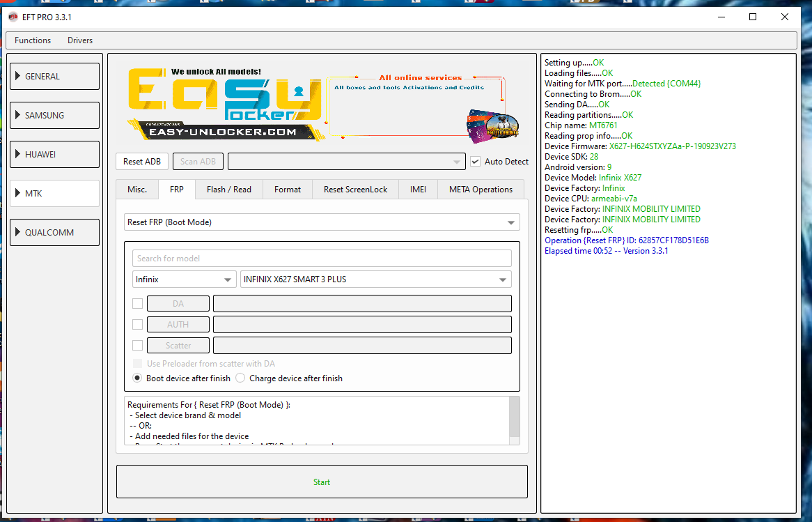
Task: Switch to the Flash / Read tab
Action: (x=229, y=189)
